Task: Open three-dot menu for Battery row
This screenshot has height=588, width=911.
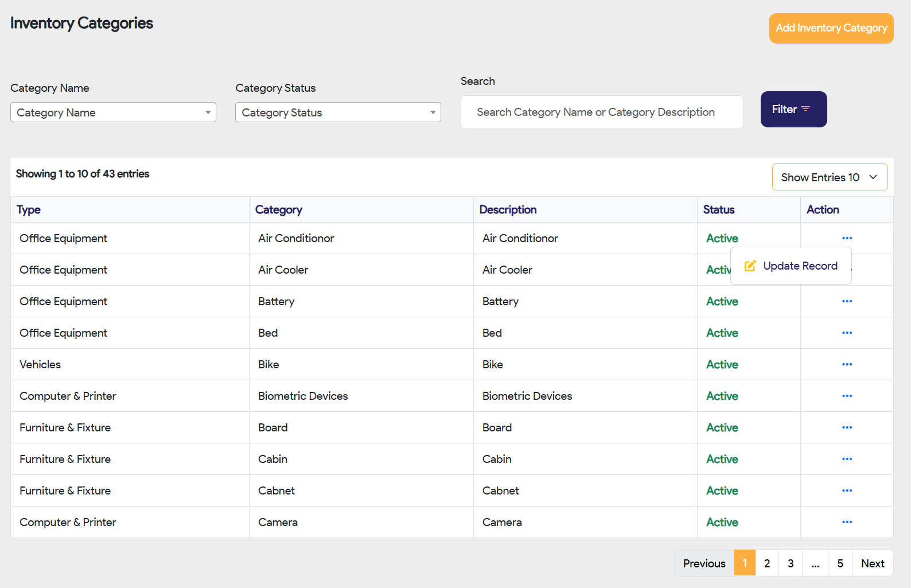Action: tap(847, 301)
